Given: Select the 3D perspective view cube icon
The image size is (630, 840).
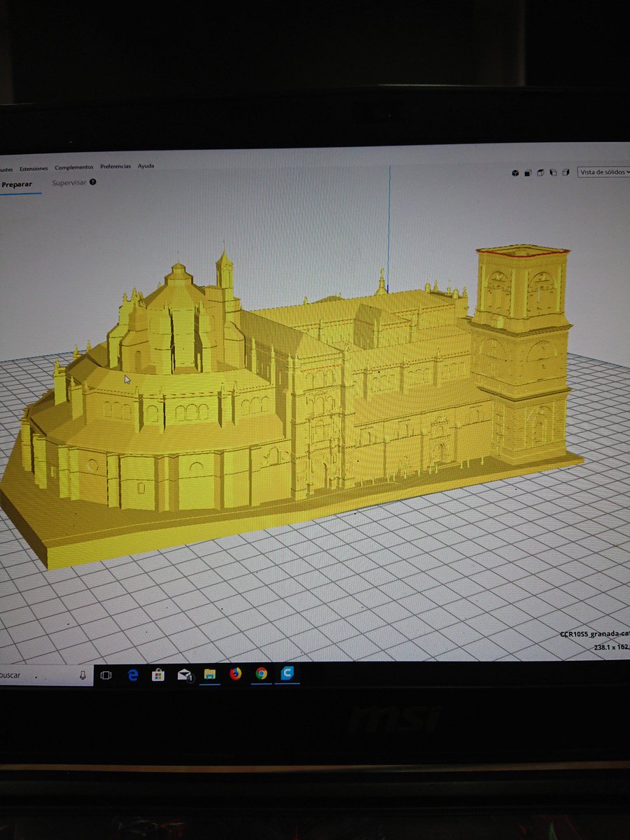Looking at the screenshot, I should click(515, 172).
